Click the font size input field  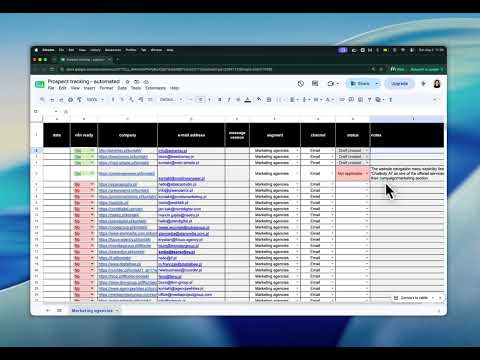pyautogui.click(x=200, y=100)
